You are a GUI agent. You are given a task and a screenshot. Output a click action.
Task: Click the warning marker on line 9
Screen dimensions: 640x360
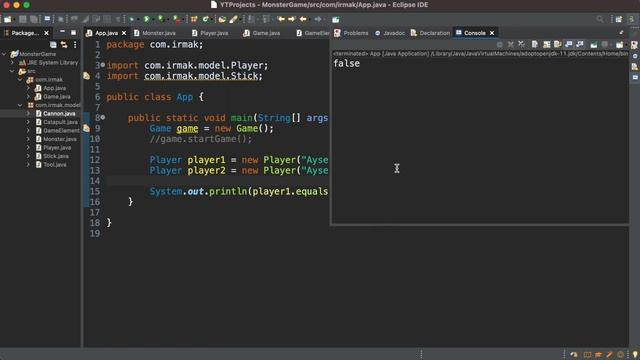click(87, 128)
